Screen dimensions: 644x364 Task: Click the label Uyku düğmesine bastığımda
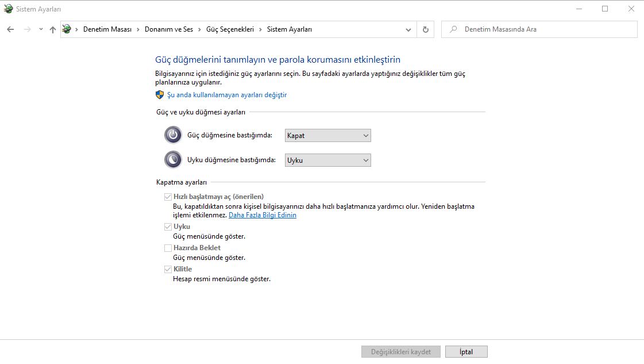(232, 160)
